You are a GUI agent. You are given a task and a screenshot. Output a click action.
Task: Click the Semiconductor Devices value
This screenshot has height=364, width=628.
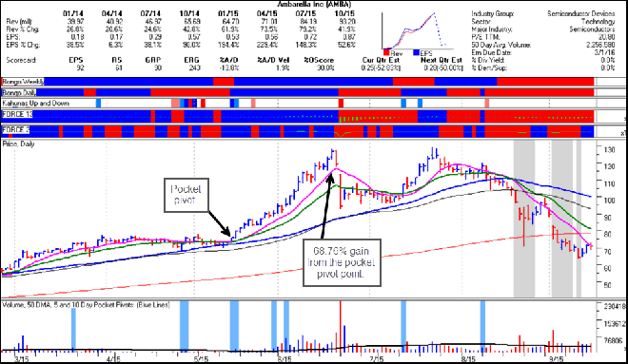click(581, 13)
